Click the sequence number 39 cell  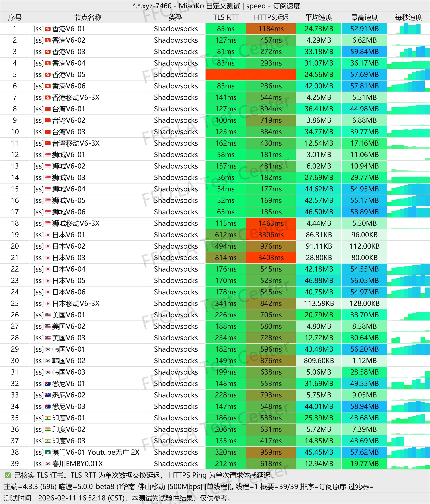15,464
